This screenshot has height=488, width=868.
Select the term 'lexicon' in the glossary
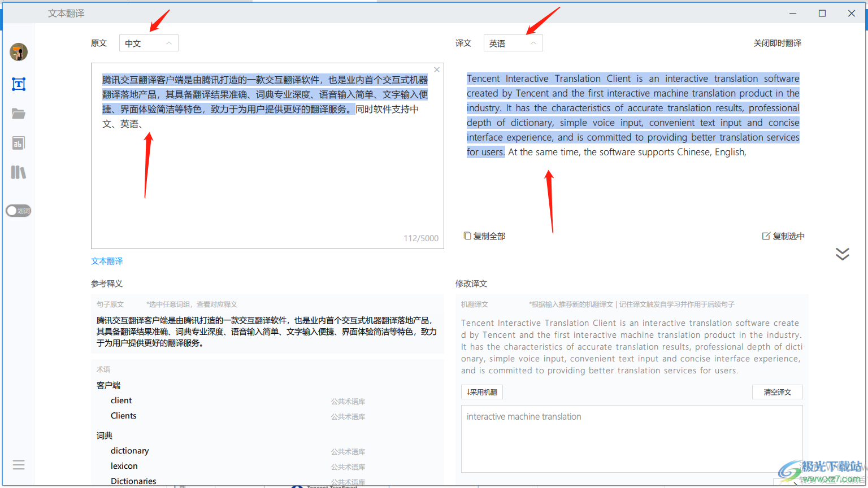coord(124,466)
